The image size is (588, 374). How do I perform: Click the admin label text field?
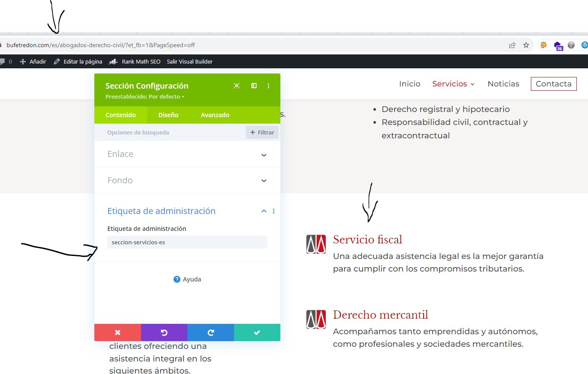187,242
